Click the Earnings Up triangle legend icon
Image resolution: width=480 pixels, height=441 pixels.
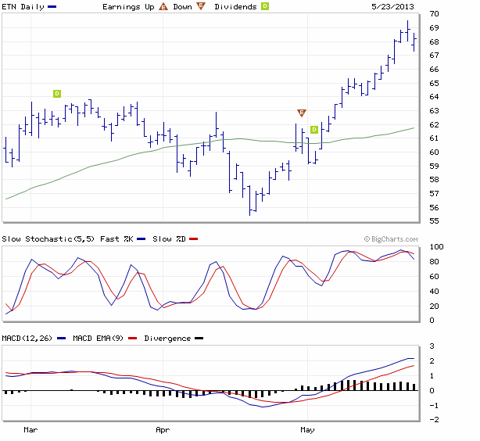163,6
